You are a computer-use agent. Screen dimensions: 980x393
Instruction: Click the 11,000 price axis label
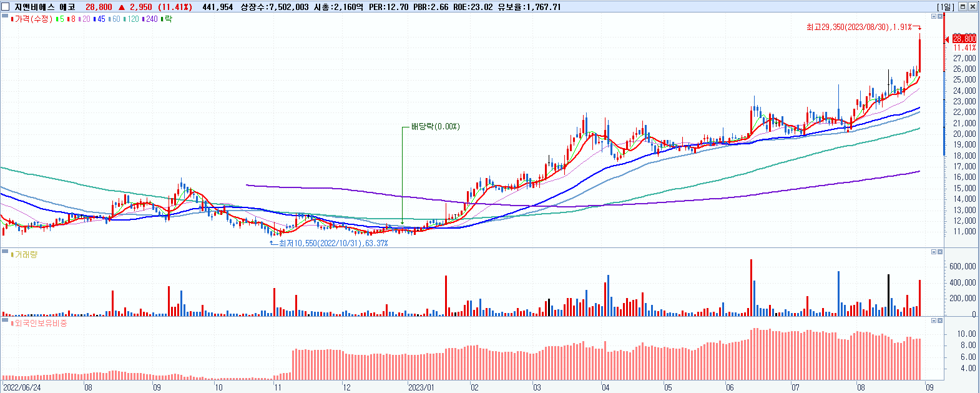[964, 232]
